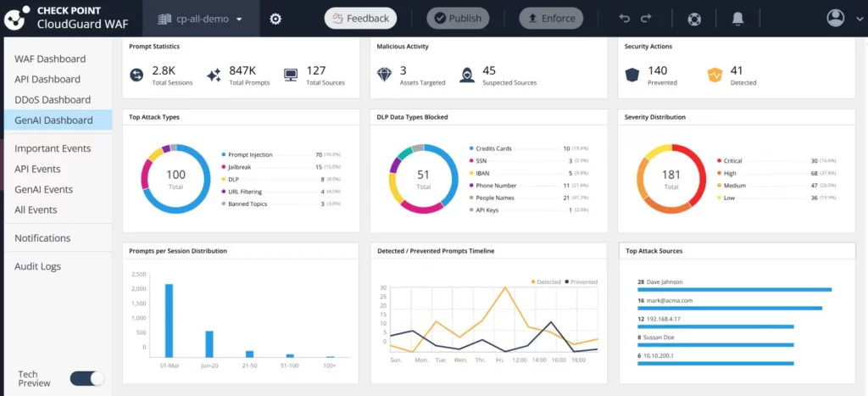Click the Dave Johnson attack source bar
The height and width of the screenshot is (396, 868).
734,289
